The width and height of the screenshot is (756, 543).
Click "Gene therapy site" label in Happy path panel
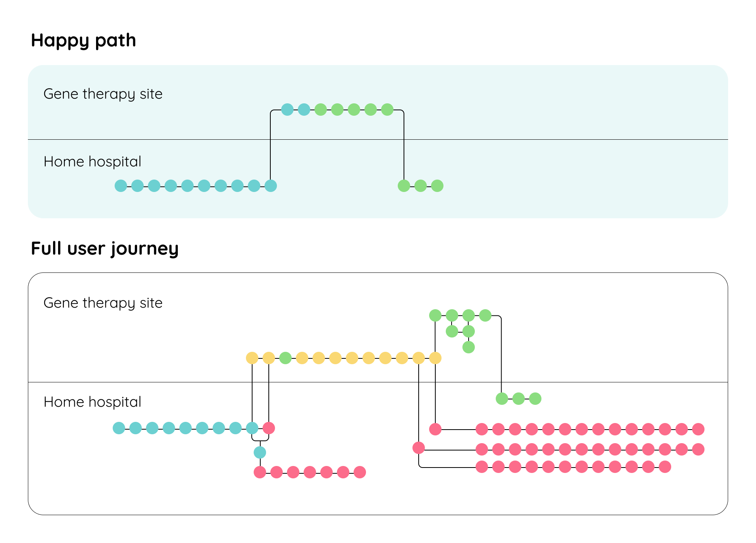tap(103, 94)
